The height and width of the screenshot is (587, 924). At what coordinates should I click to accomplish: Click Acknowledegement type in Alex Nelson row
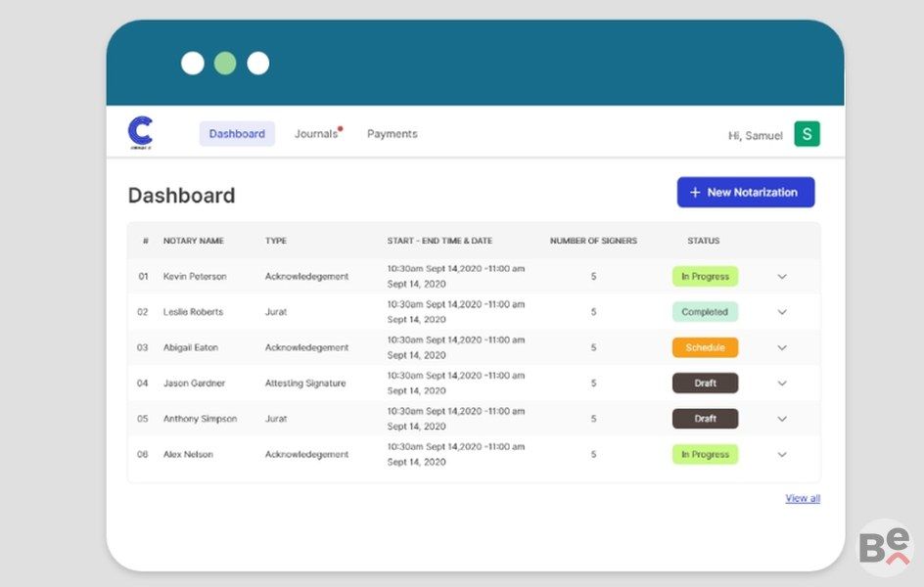tap(306, 455)
